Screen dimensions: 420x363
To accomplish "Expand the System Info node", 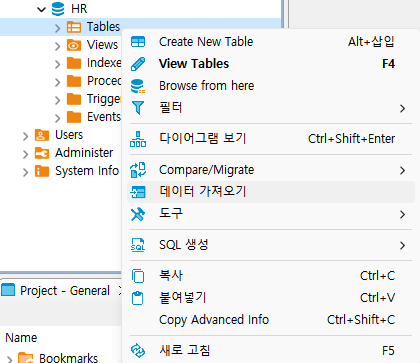I will tap(25, 172).
